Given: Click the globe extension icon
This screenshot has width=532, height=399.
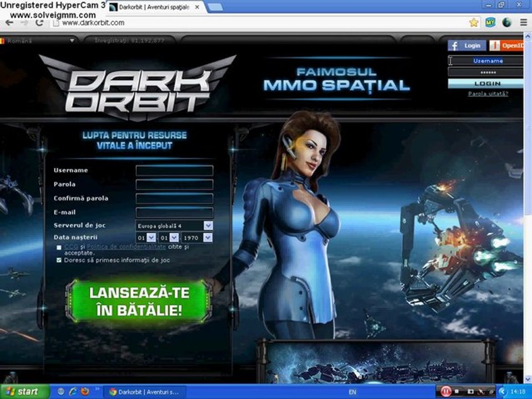Looking at the screenshot, I should click(x=507, y=23).
